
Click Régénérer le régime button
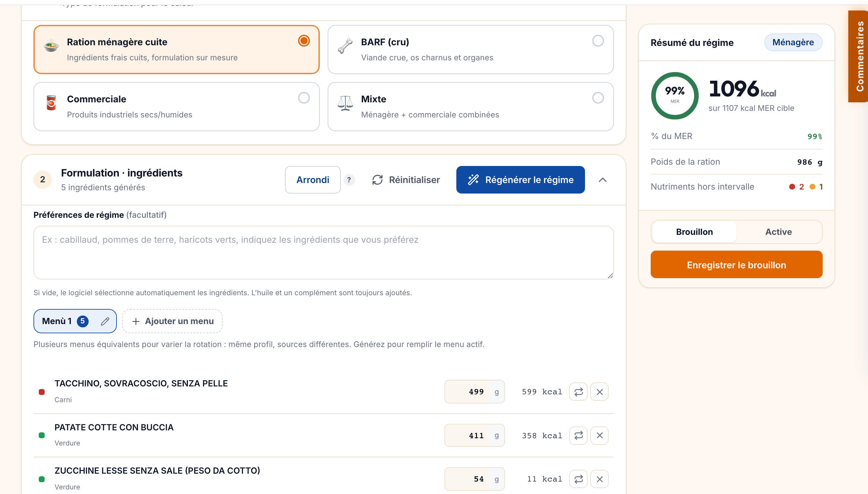click(x=520, y=180)
